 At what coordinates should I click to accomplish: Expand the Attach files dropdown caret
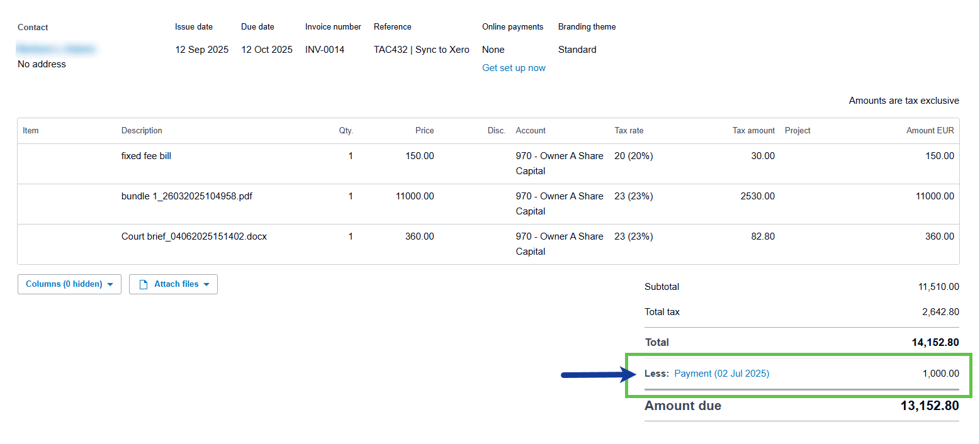click(206, 285)
